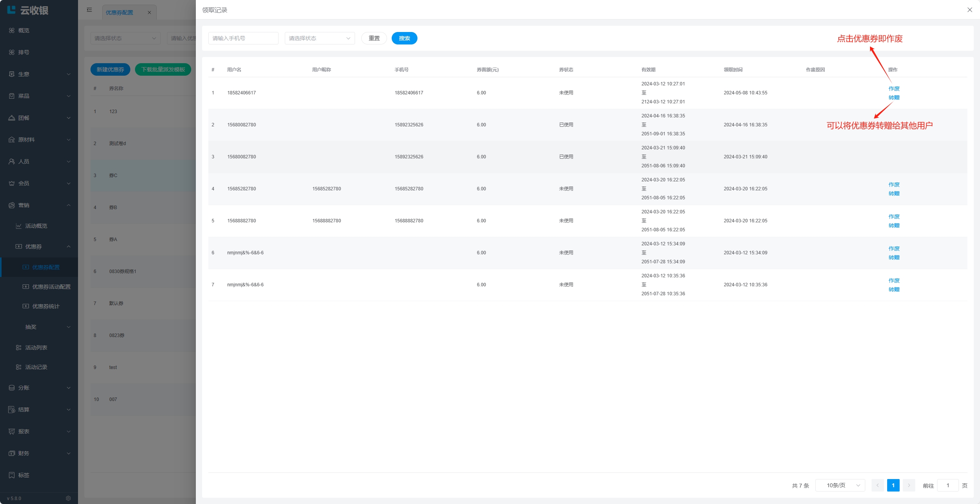This screenshot has width=980, height=504.
Task: Open 活动列表 menu item
Action: [x=36, y=348]
